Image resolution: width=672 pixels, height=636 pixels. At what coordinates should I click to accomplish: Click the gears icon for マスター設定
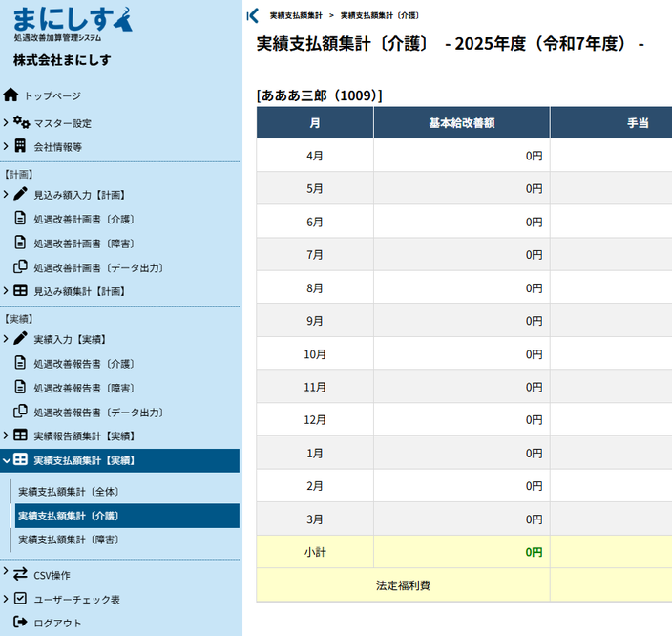click(21, 122)
